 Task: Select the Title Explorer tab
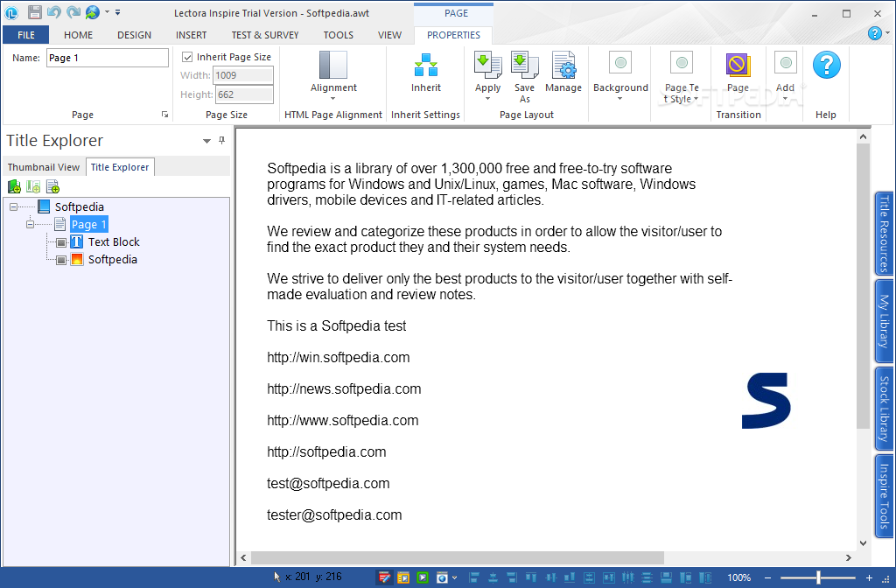click(120, 167)
